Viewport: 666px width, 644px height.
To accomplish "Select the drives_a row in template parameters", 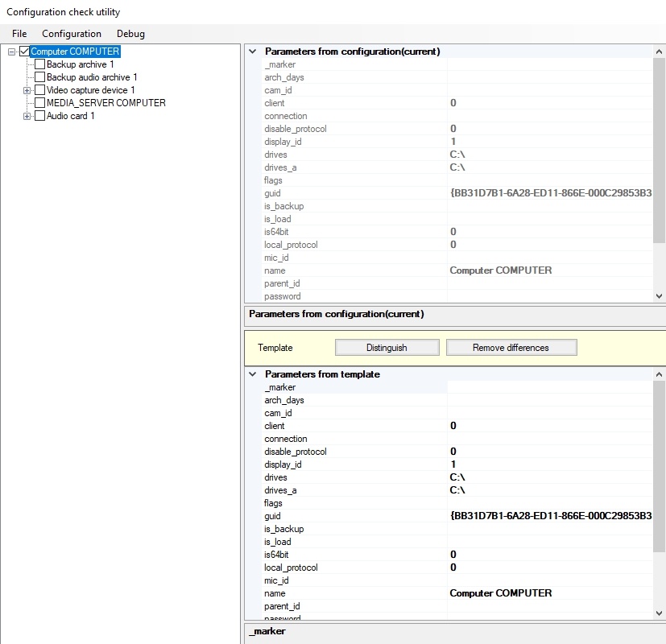I will (x=280, y=490).
